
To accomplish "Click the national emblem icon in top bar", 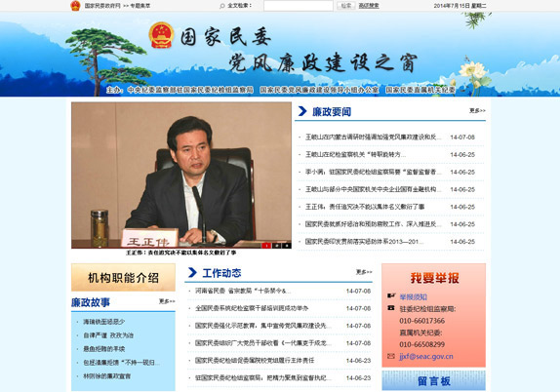I will click(x=75, y=6).
